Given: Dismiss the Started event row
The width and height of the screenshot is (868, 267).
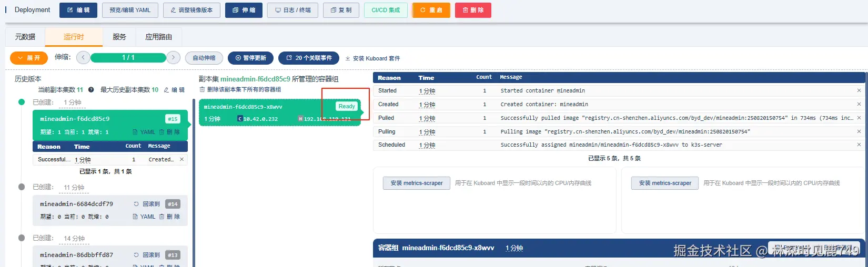Looking at the screenshot, I should pyautogui.click(x=859, y=90).
